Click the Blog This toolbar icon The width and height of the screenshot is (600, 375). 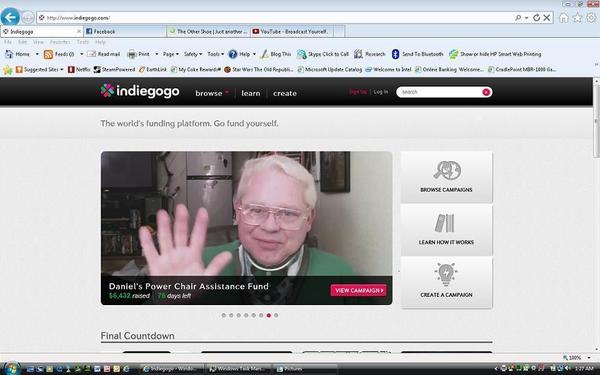[x=264, y=54]
